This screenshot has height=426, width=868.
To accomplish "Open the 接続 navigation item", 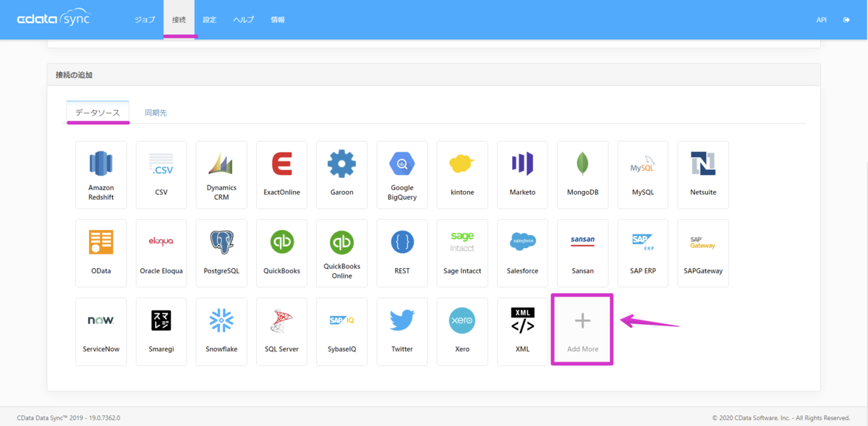I will pyautogui.click(x=179, y=20).
